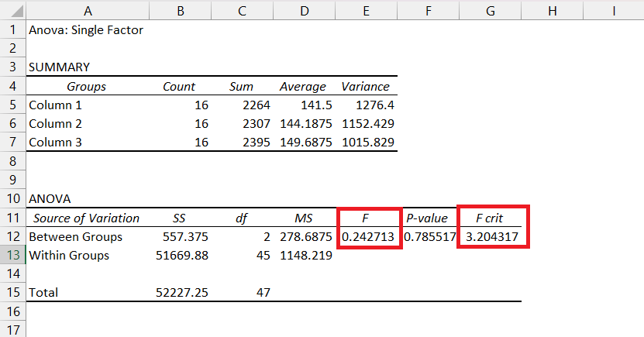Select row 13 header
This screenshot has height=337, width=644.
point(12,255)
